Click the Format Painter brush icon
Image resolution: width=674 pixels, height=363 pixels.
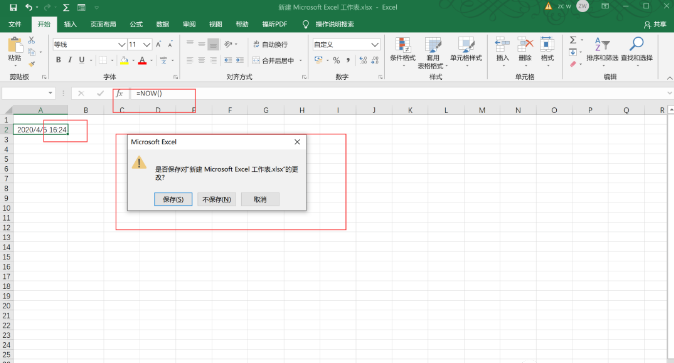pyautogui.click(x=31, y=64)
